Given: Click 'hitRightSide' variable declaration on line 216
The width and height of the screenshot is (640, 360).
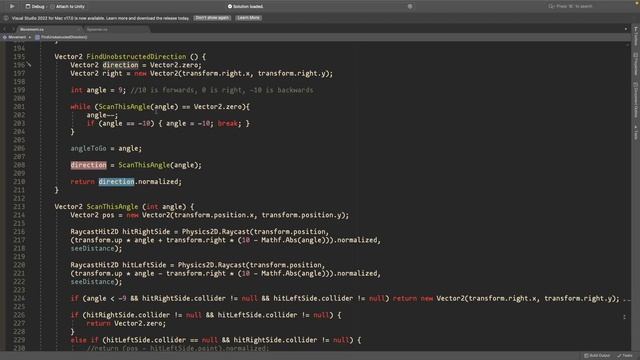Looking at the screenshot, I should tap(146, 231).
